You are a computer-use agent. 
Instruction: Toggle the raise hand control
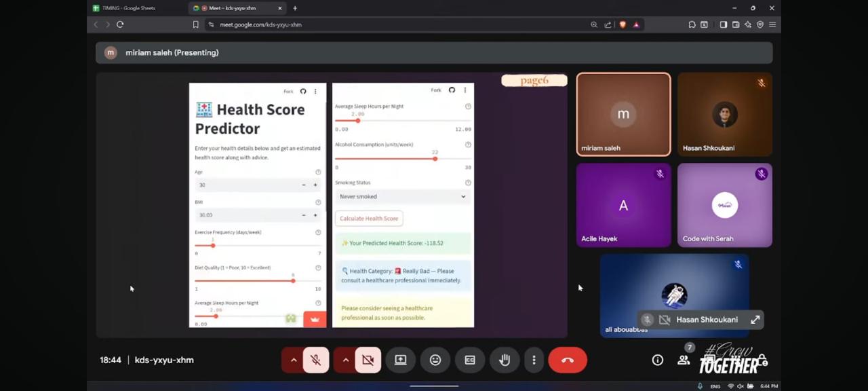pos(505,360)
